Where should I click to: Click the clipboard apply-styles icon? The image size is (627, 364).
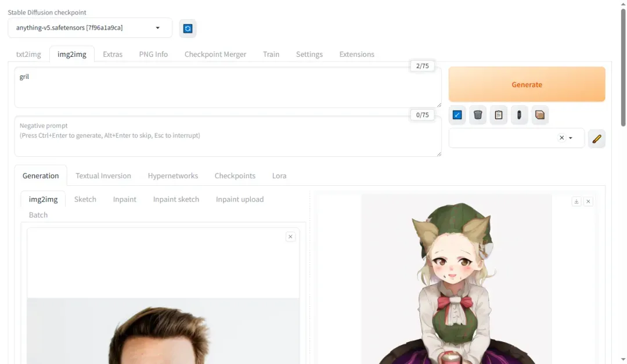(499, 115)
